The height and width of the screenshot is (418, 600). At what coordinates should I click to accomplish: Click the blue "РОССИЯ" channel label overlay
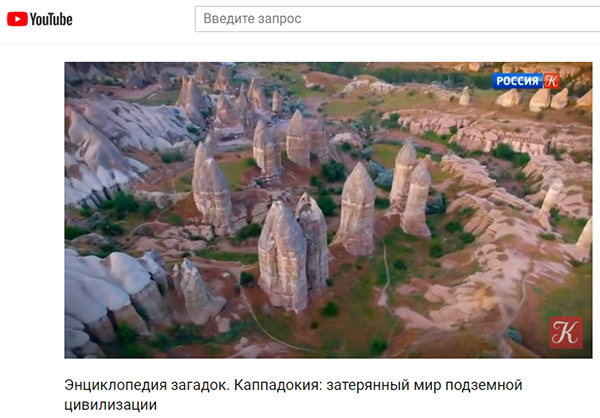tap(517, 81)
